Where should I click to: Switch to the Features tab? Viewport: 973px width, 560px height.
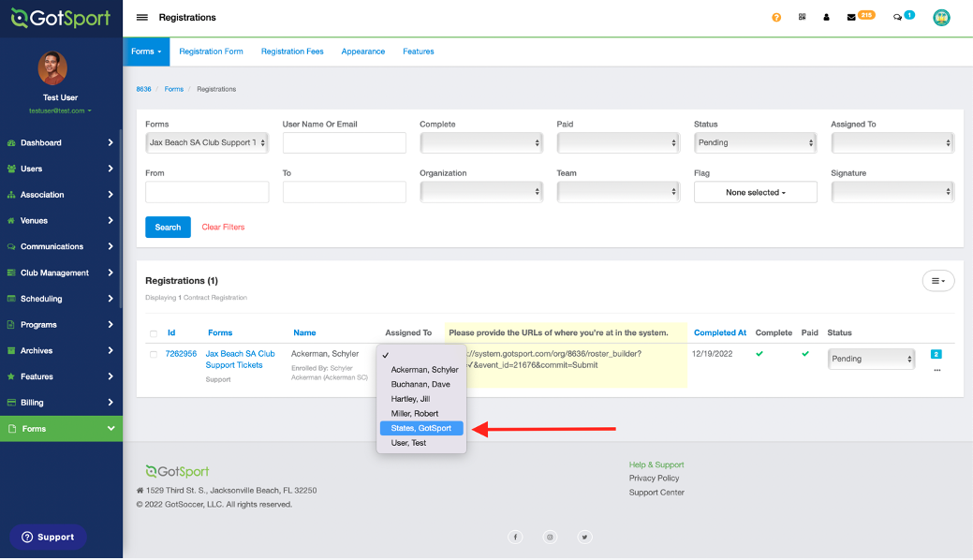tap(419, 52)
